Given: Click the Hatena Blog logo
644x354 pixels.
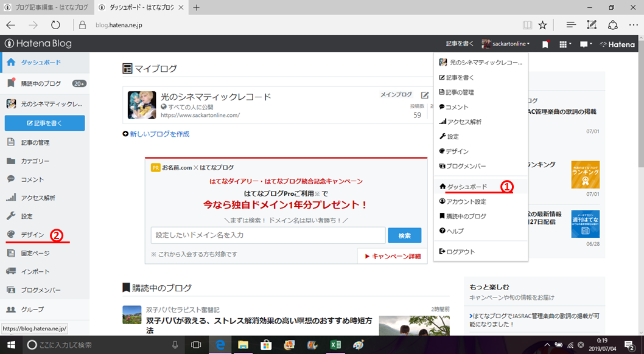Looking at the screenshot, I should pos(38,43).
